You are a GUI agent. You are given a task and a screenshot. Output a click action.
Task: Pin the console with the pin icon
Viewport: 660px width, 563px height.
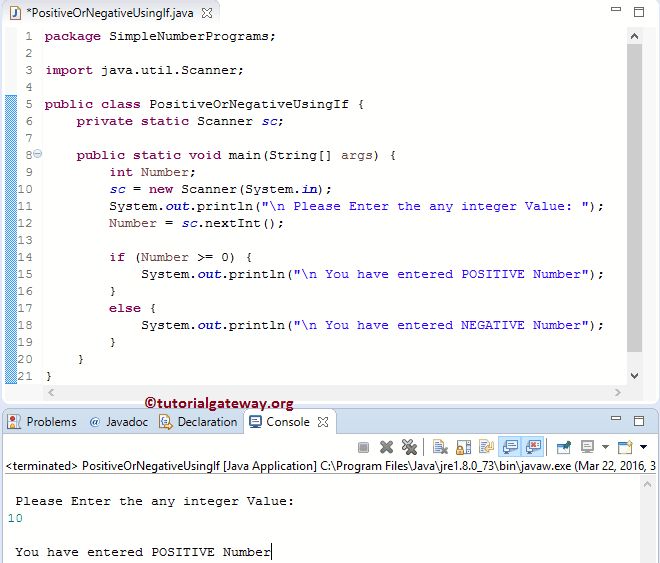pyautogui.click(x=564, y=447)
